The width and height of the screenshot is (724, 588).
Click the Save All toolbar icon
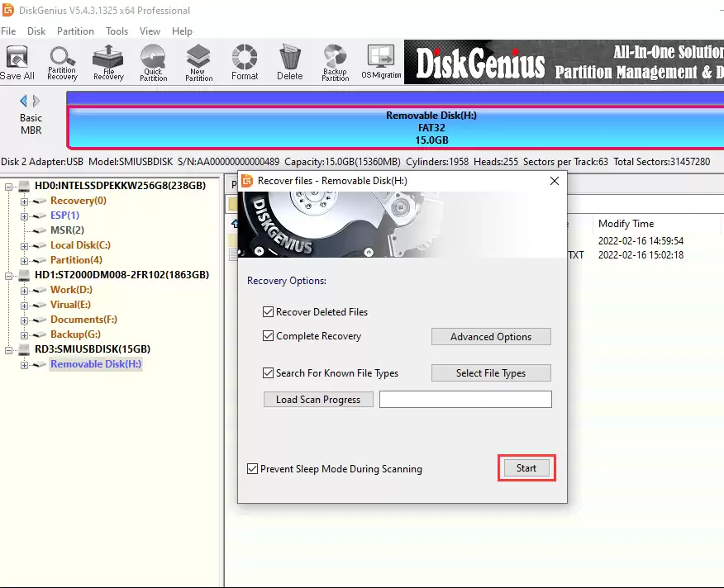(17, 62)
